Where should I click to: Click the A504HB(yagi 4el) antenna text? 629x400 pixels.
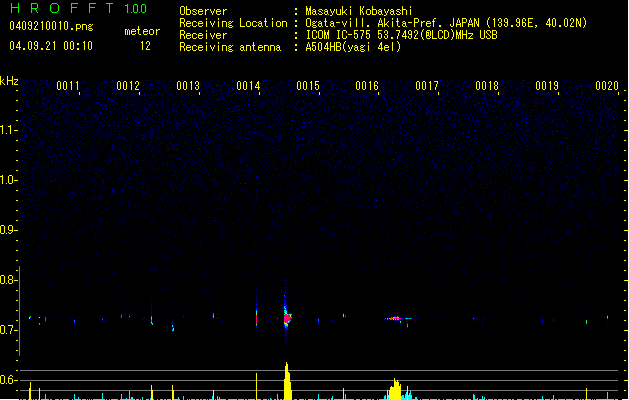tap(353, 47)
